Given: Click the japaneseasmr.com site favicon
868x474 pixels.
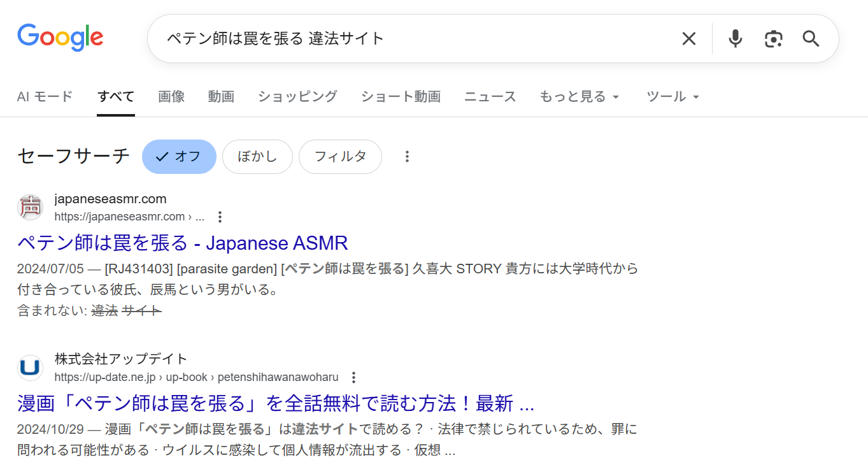Looking at the screenshot, I should click(x=30, y=207).
